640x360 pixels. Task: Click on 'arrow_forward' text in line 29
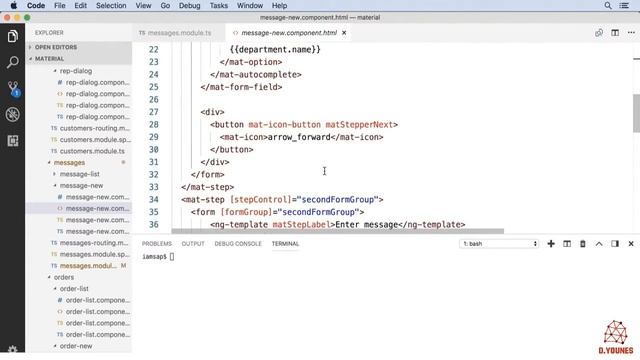click(x=299, y=137)
